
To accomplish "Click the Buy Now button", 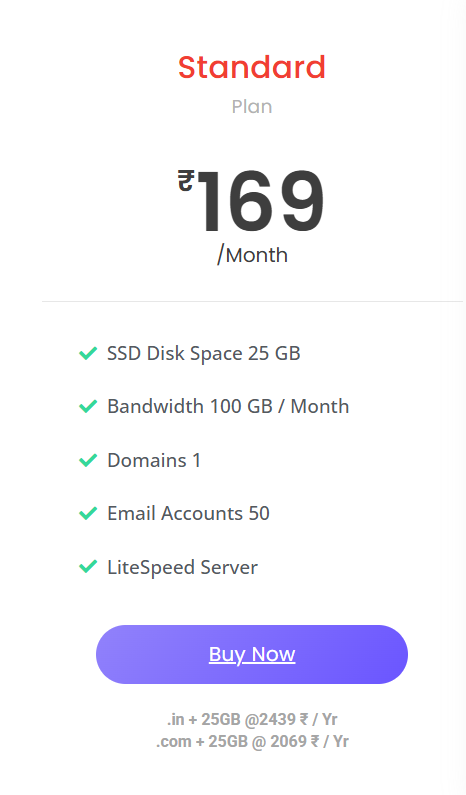I will (x=252, y=654).
